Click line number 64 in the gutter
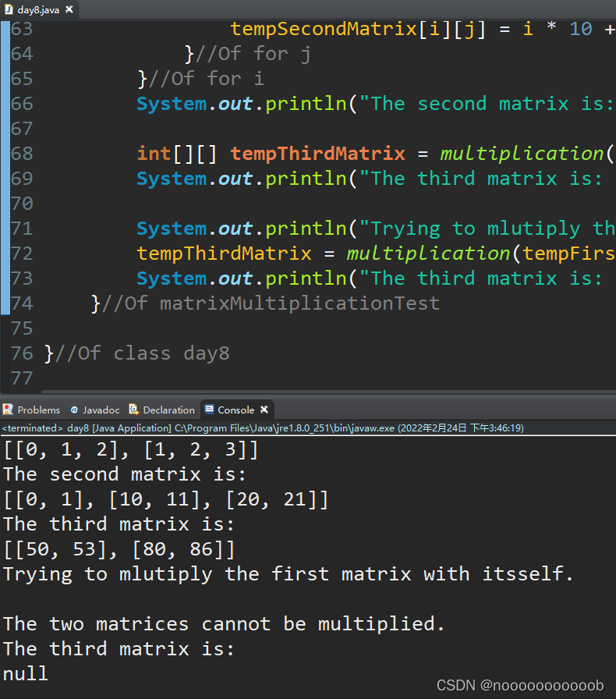The width and height of the screenshot is (616, 699). 22,55
